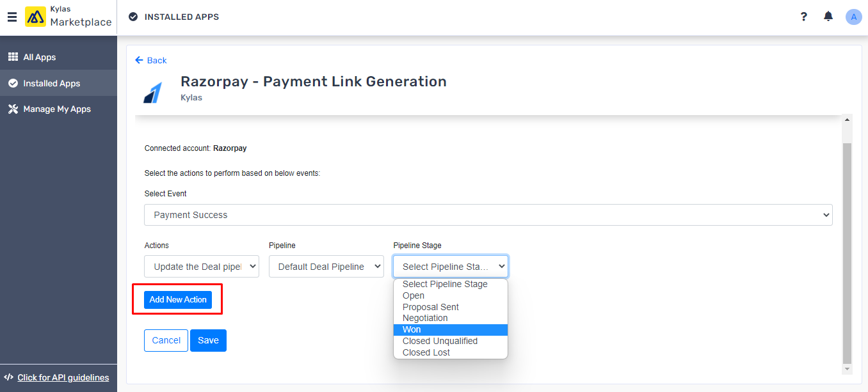Select the Closed Unqualified stage option

coord(451,341)
